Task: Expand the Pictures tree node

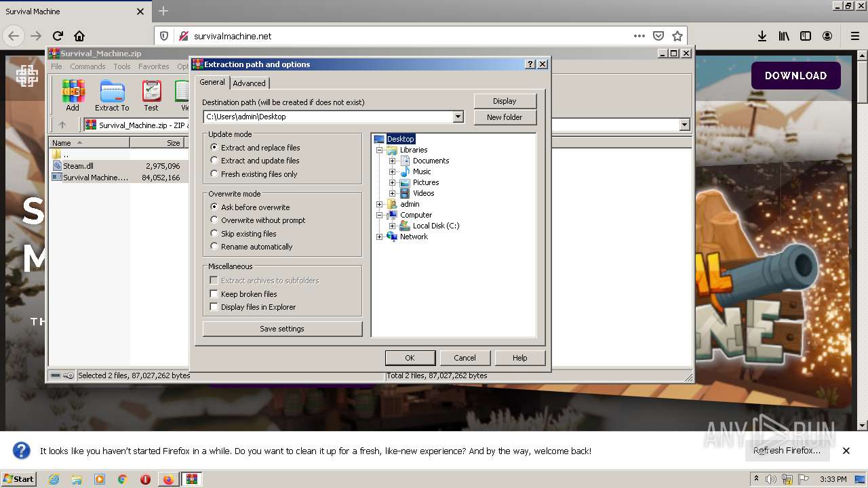Action: 392,182
